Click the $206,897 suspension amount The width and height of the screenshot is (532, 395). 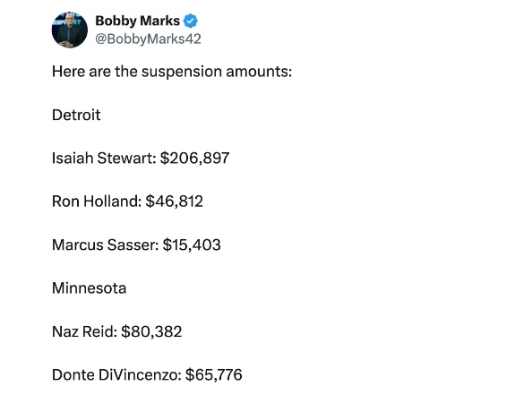point(194,159)
